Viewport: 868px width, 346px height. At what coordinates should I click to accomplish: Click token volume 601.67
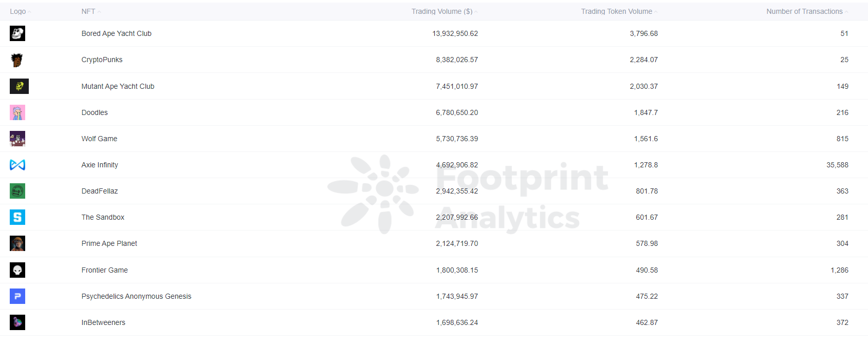click(647, 217)
